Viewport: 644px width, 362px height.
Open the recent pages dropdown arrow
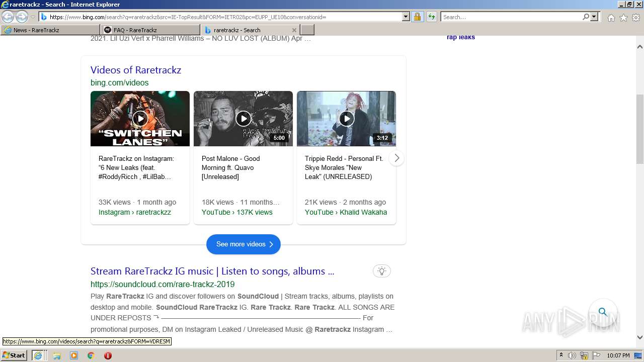click(33, 17)
